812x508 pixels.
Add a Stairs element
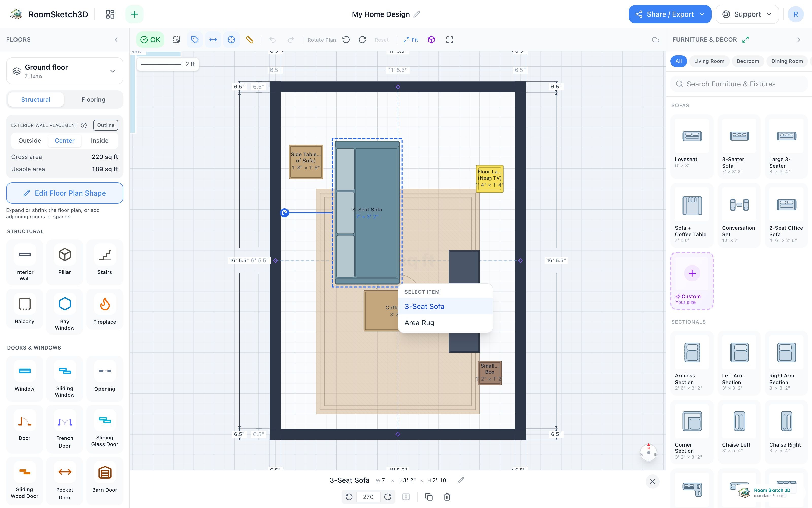105,262
